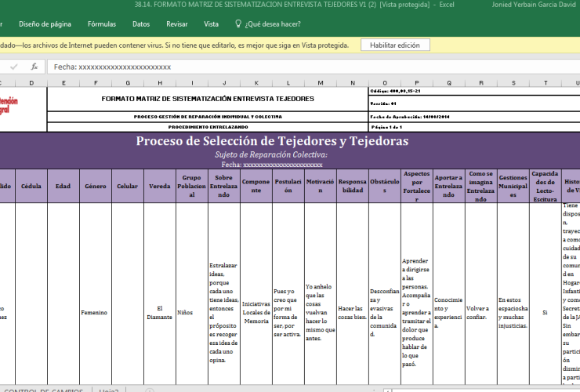Click the Como se imagina Entrelazando heading
This screenshot has height=392, width=580.
point(481,186)
